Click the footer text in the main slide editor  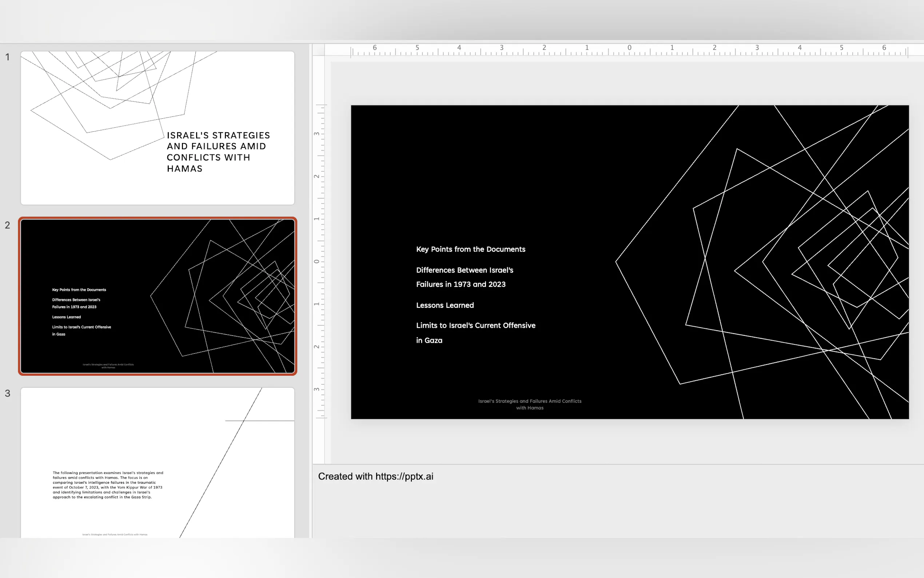(530, 404)
